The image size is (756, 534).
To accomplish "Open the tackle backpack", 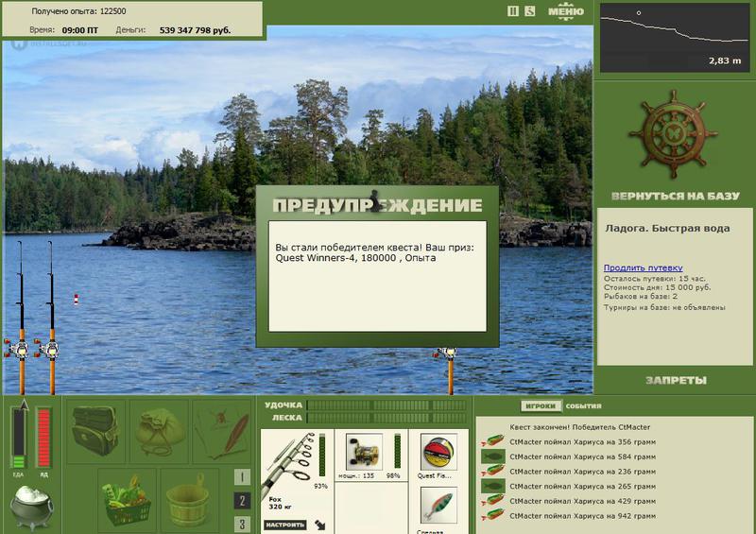I will pyautogui.click(x=94, y=430).
